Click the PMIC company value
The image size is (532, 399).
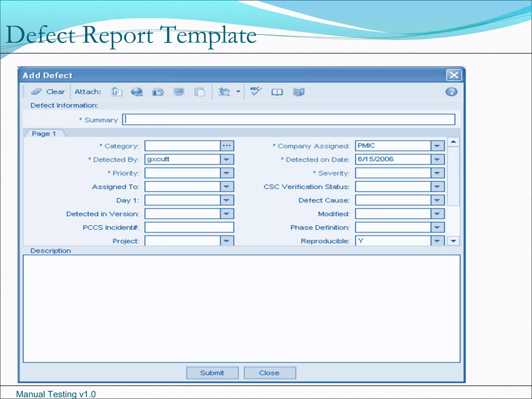click(366, 145)
